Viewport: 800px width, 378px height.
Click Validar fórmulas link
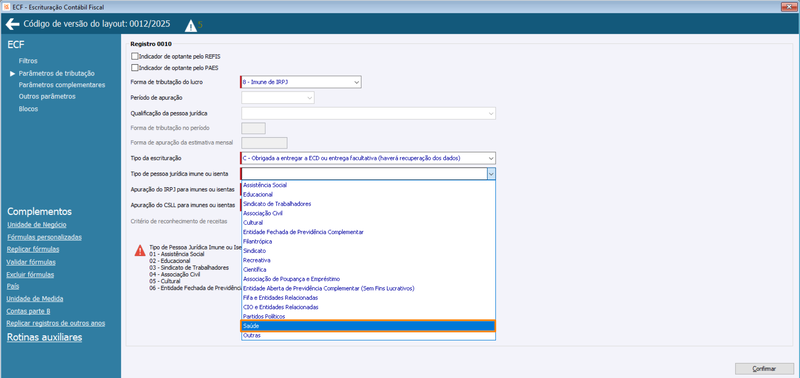31,262
